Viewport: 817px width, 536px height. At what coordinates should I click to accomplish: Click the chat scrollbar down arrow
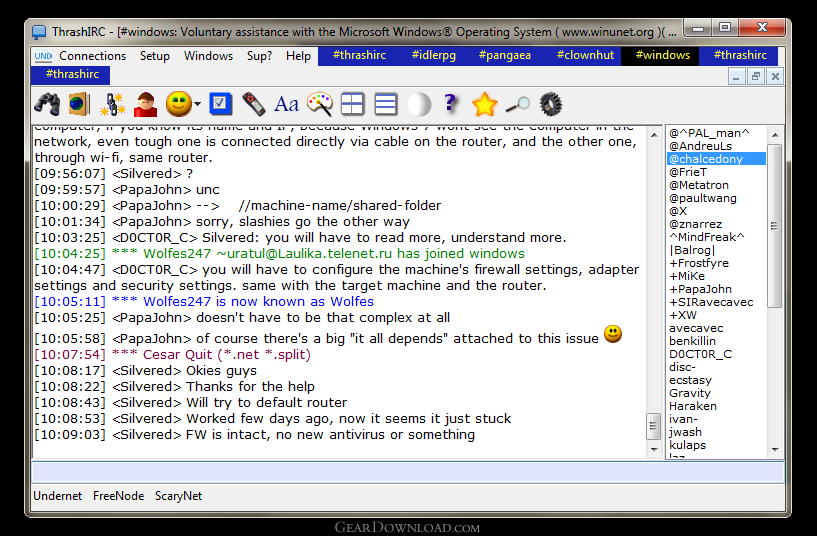coord(654,450)
